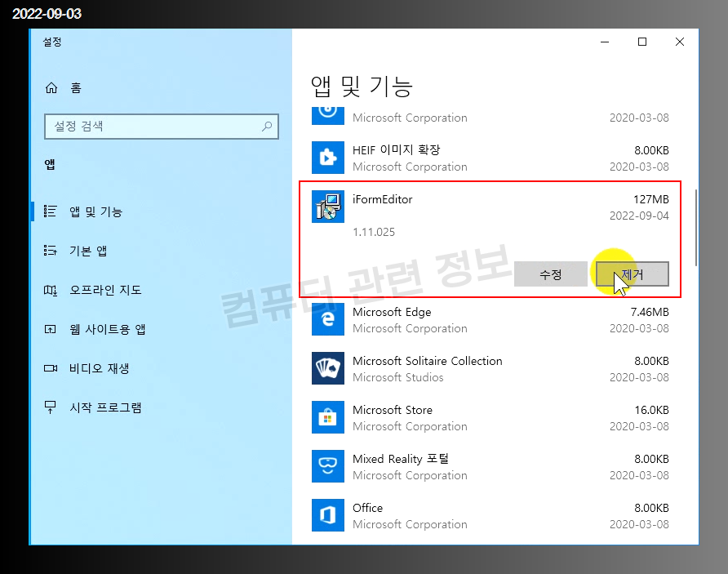Click the 비디오 재생 camera icon
The width and height of the screenshot is (728, 574).
50,368
